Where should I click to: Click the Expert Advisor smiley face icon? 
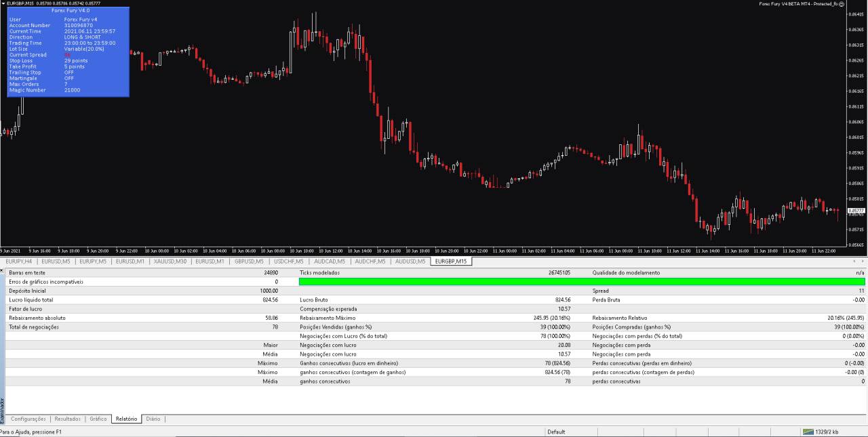click(842, 4)
